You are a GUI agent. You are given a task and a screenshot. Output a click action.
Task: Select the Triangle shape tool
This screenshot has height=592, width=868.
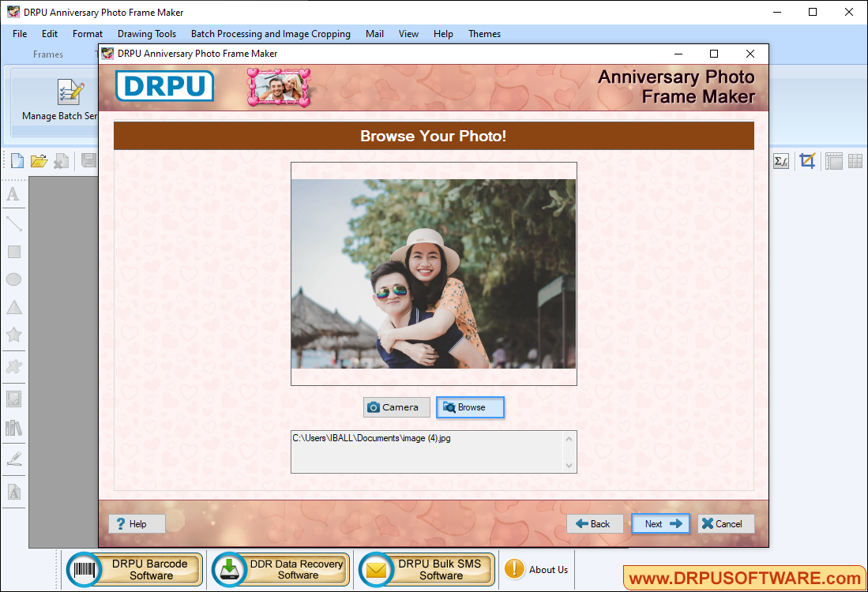click(x=13, y=306)
